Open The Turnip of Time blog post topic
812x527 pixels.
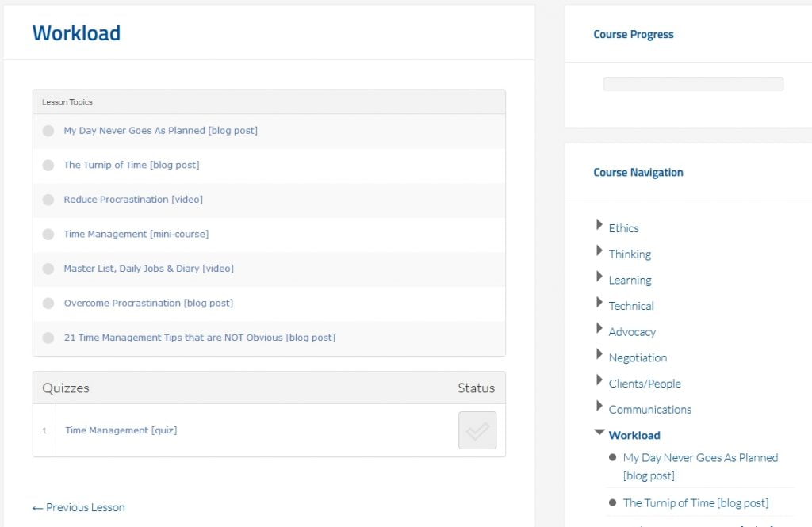click(x=132, y=165)
